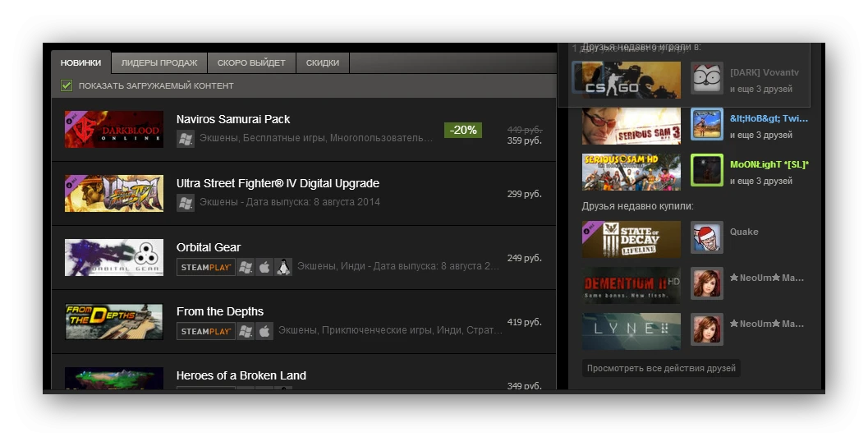Open NeoUm name beside Dementium II
Image resolution: width=868 pixels, height=437 pixels.
(767, 278)
